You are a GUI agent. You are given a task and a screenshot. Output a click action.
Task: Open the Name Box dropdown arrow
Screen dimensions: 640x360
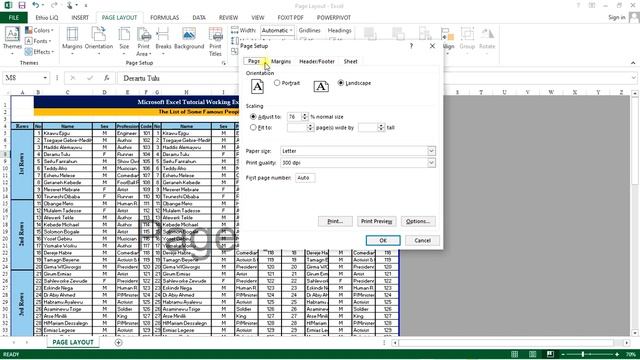45,78
